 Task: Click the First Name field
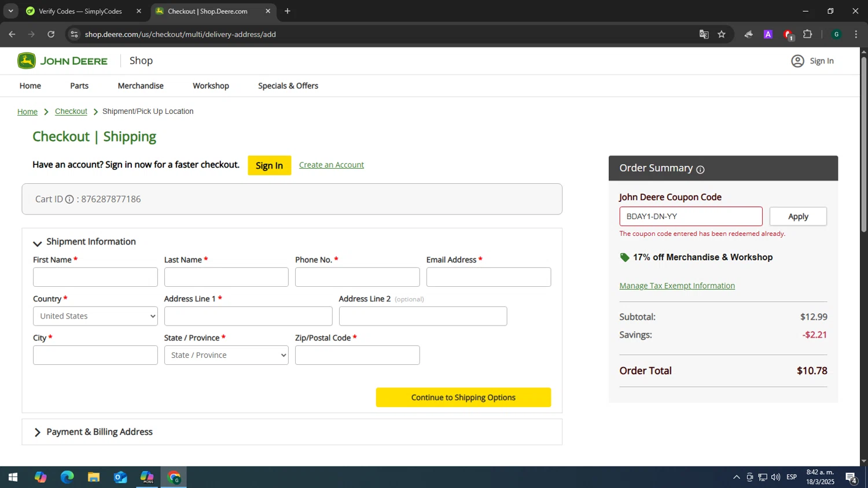95,277
